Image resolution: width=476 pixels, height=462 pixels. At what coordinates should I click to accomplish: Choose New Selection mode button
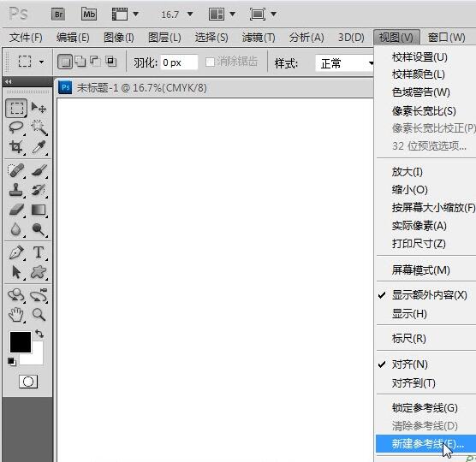coord(65,62)
